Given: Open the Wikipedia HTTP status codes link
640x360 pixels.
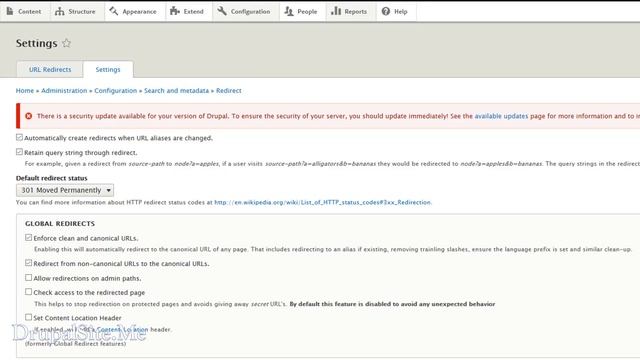Looking at the screenshot, I should pos(322,202).
